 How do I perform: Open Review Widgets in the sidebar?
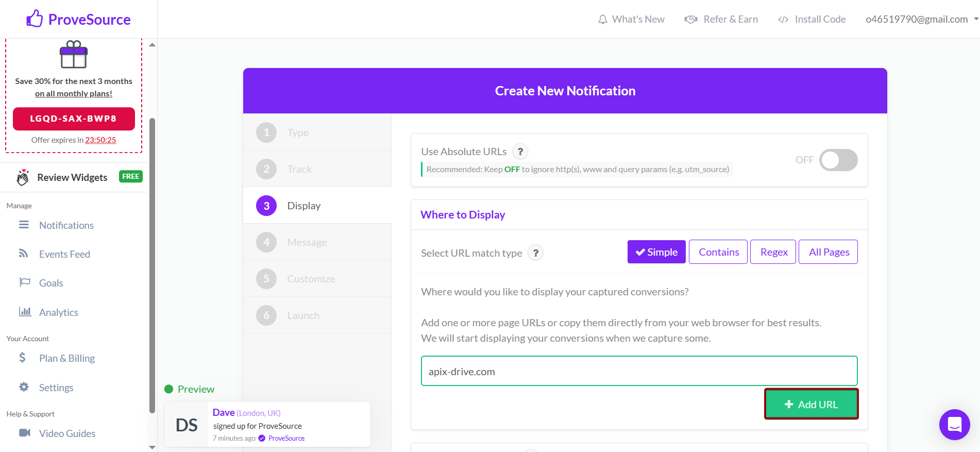pyautogui.click(x=72, y=177)
